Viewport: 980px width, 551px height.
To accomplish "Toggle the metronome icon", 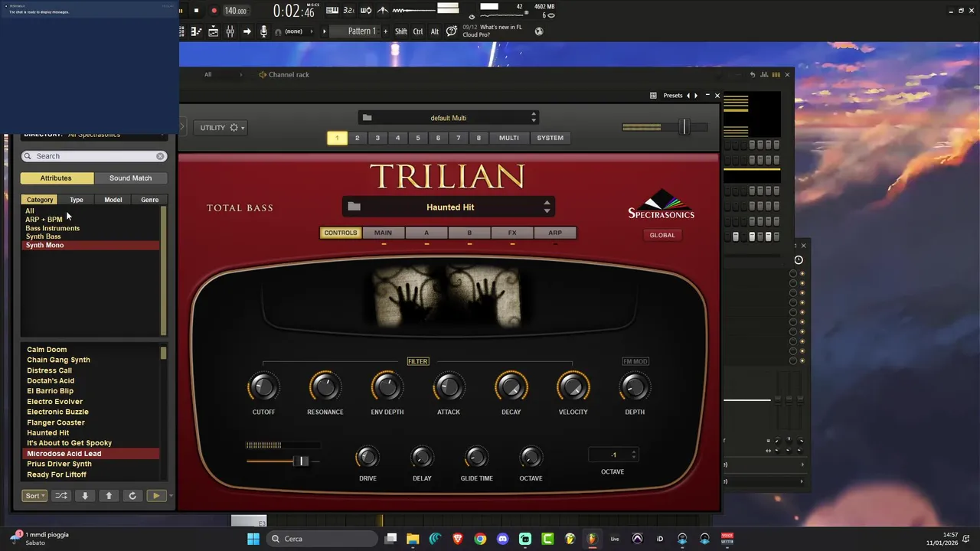I will [382, 10].
